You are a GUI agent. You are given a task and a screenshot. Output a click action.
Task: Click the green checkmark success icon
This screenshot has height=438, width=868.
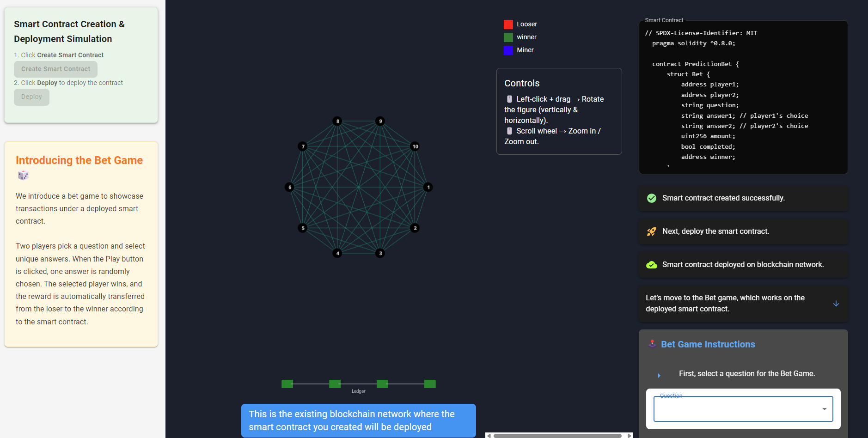point(651,198)
